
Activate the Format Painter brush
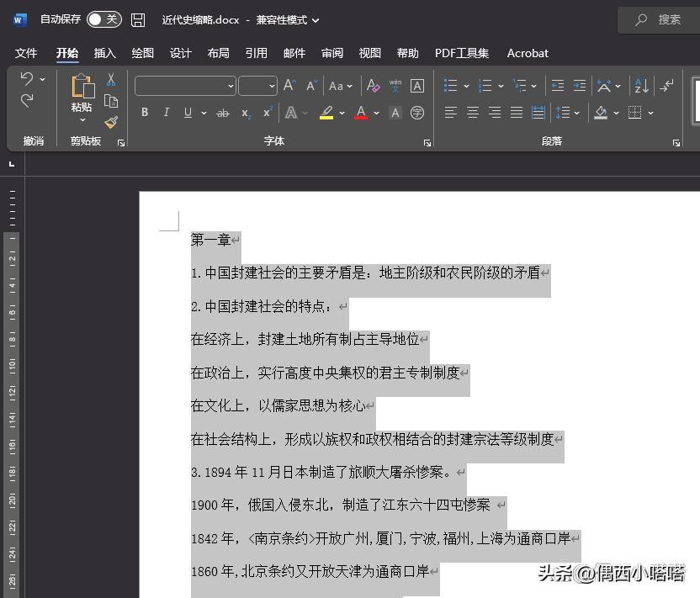click(x=111, y=121)
